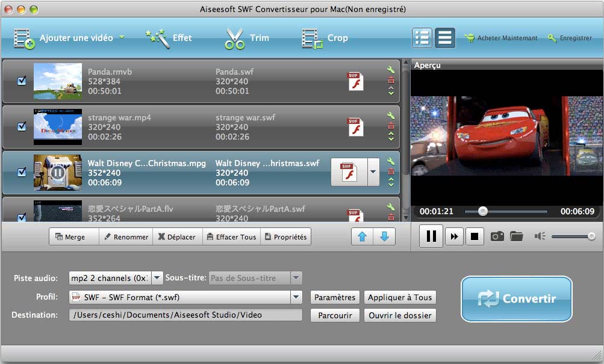Viewport: 604px width, 364px height.
Task: Click SWF format icon for Panda.swf
Action: pos(355,81)
